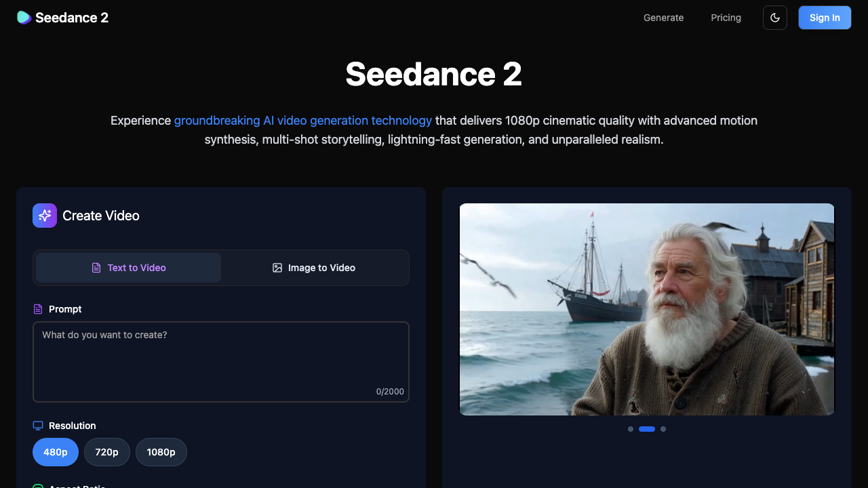This screenshot has height=488, width=868.
Task: Select the 480p resolution option
Action: point(55,451)
